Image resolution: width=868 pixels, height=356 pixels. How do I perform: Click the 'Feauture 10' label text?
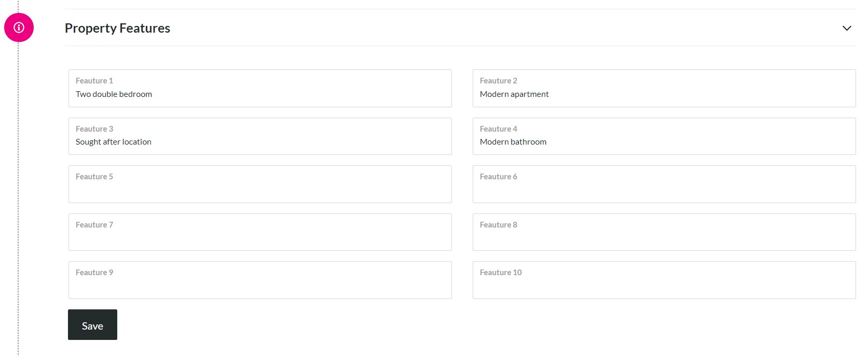(501, 272)
